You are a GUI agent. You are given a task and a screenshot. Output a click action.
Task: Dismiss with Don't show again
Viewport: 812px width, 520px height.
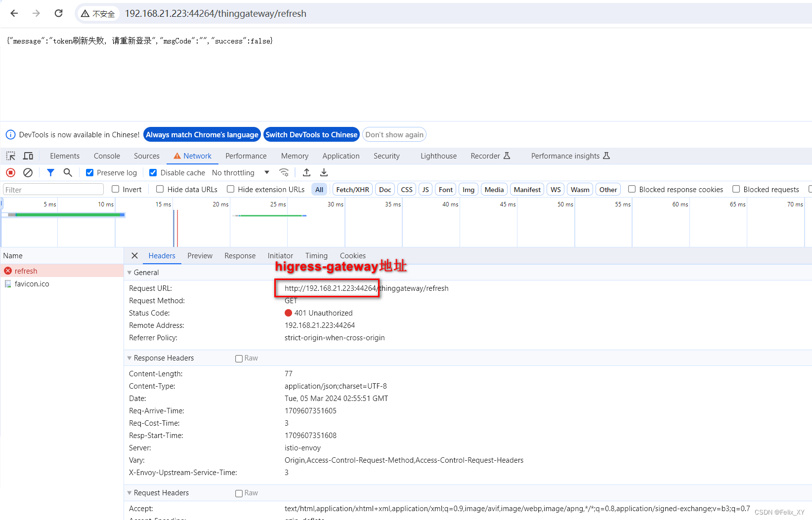point(394,135)
